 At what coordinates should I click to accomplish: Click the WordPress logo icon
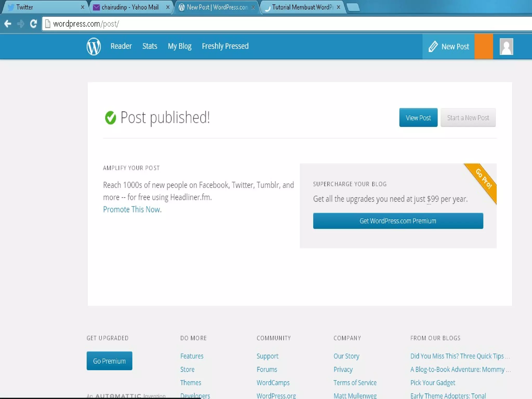coord(94,46)
